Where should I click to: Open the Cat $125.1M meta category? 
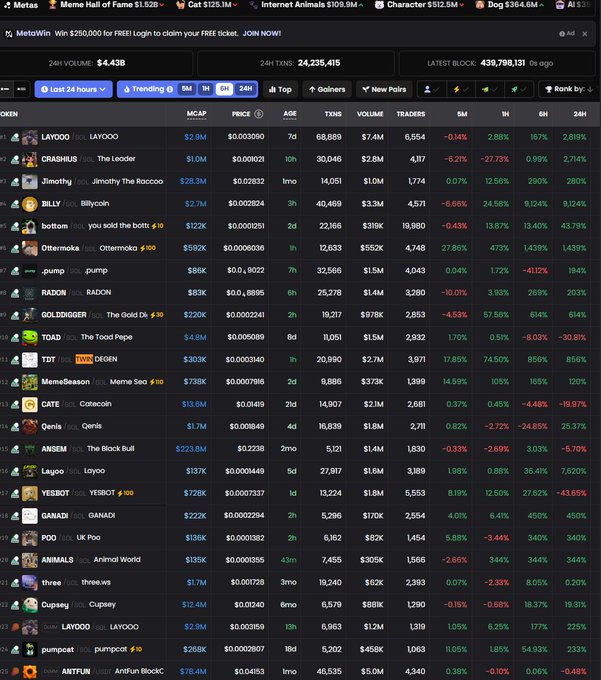pos(206,5)
